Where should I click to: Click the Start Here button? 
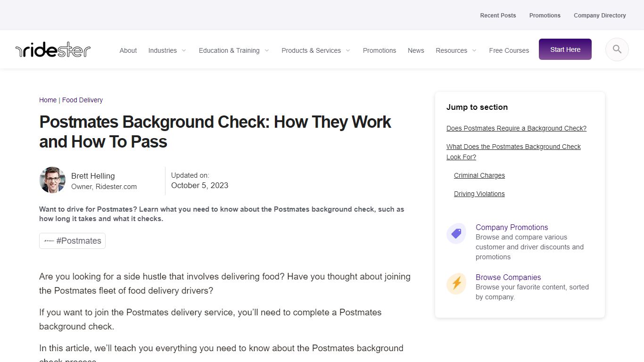pos(565,49)
